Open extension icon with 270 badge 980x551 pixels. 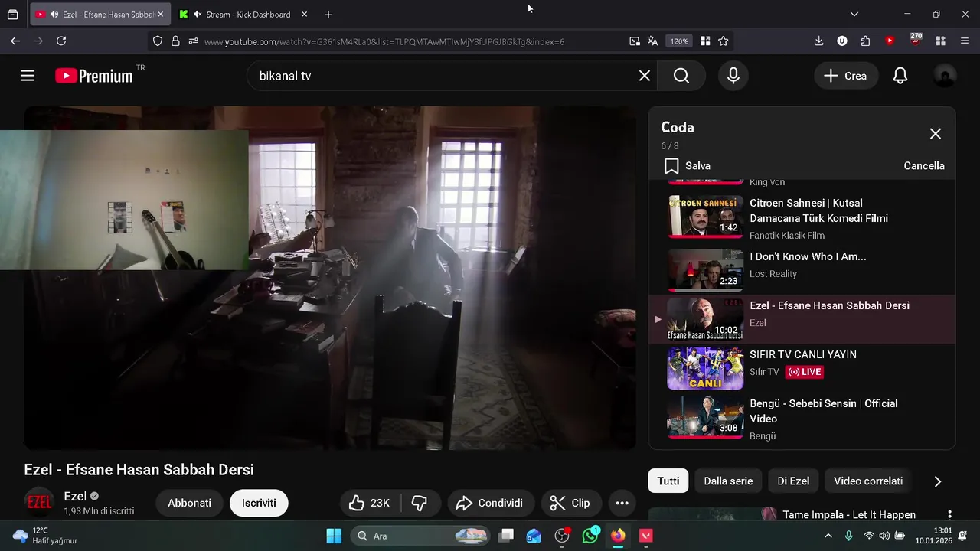click(915, 40)
